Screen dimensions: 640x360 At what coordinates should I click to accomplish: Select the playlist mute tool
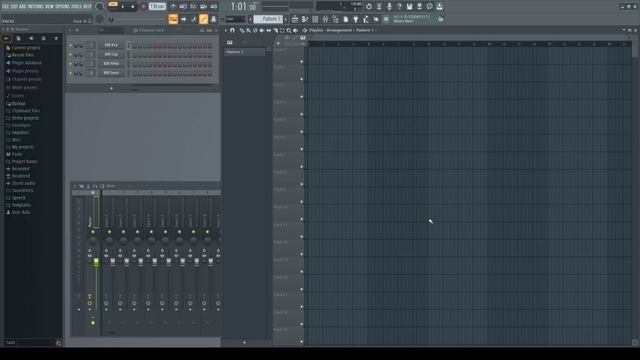pyautogui.click(x=262, y=31)
